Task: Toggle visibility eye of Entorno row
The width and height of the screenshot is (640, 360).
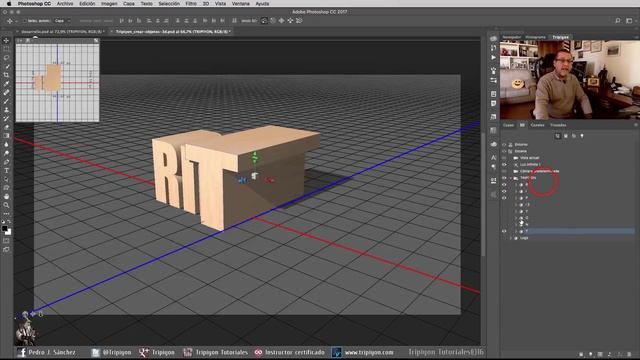Action: [504, 144]
